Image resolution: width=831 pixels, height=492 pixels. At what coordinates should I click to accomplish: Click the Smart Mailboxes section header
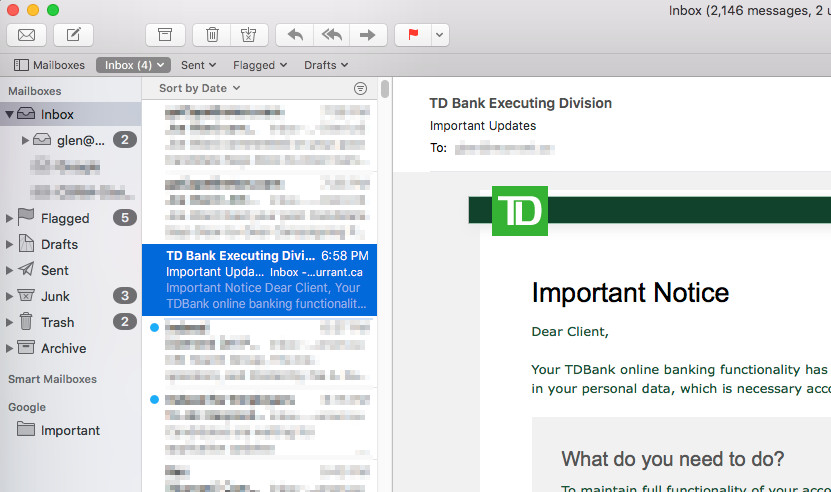point(52,379)
